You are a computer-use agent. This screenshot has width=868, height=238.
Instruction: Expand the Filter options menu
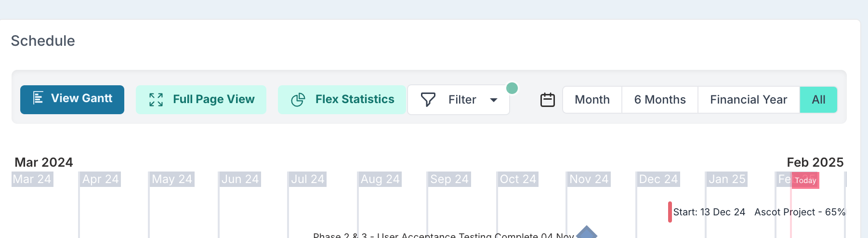click(459, 100)
